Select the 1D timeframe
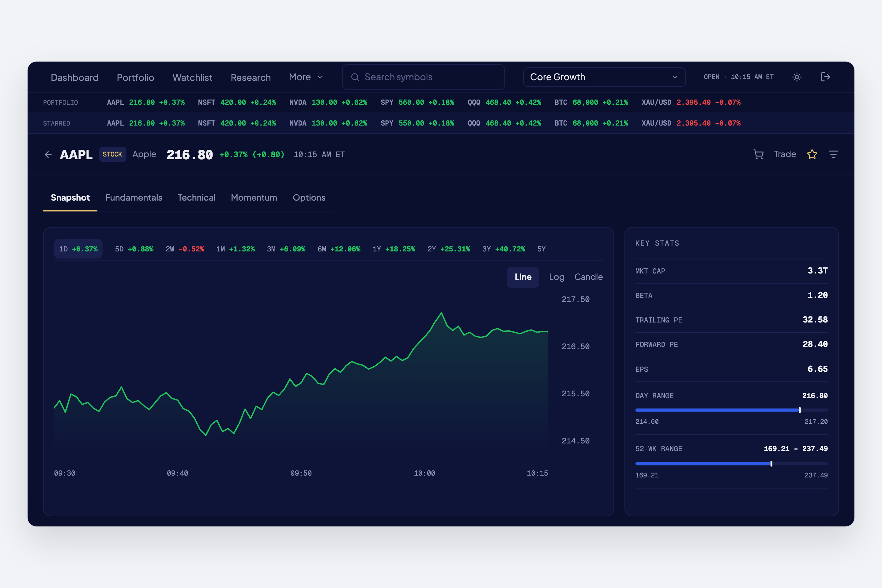Image resolution: width=882 pixels, height=588 pixels. (78, 249)
